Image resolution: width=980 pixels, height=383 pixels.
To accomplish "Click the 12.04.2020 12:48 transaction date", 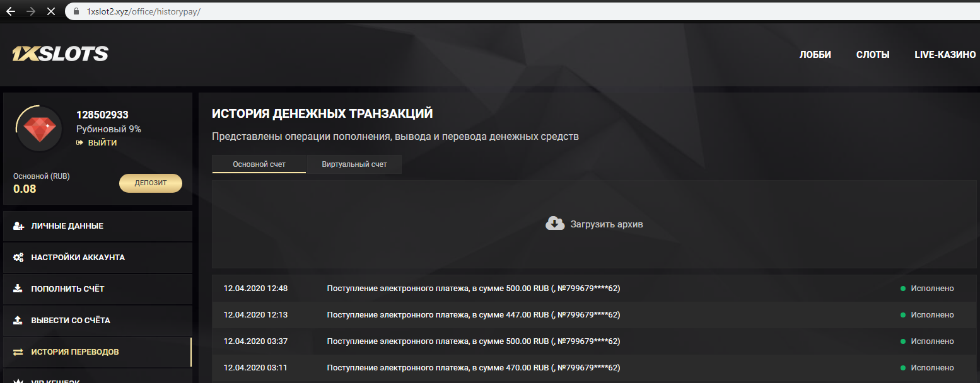I will click(255, 289).
